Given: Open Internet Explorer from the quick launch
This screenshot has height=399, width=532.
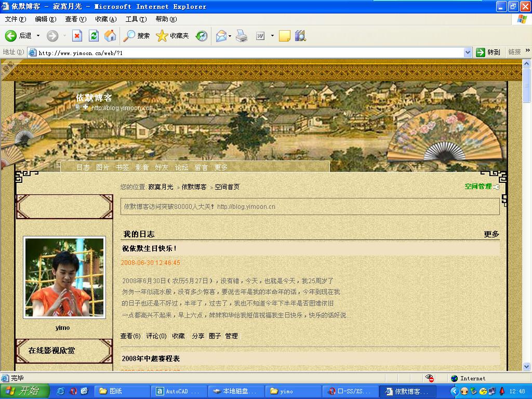Looking at the screenshot, I should [x=61, y=391].
